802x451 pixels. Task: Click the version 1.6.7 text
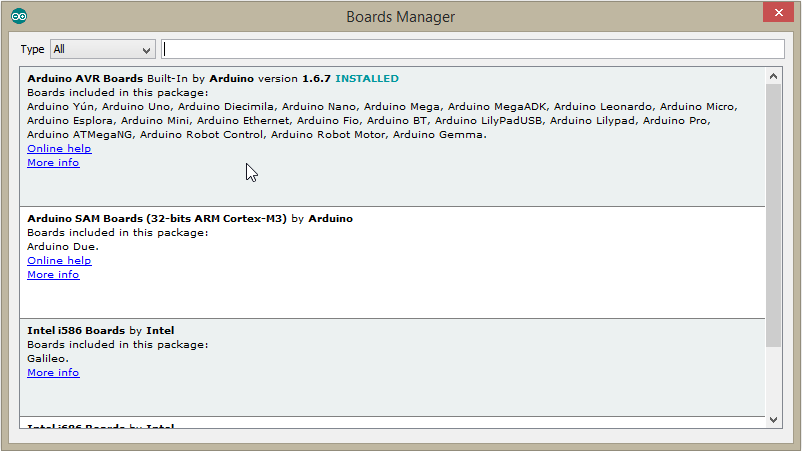(x=294, y=79)
